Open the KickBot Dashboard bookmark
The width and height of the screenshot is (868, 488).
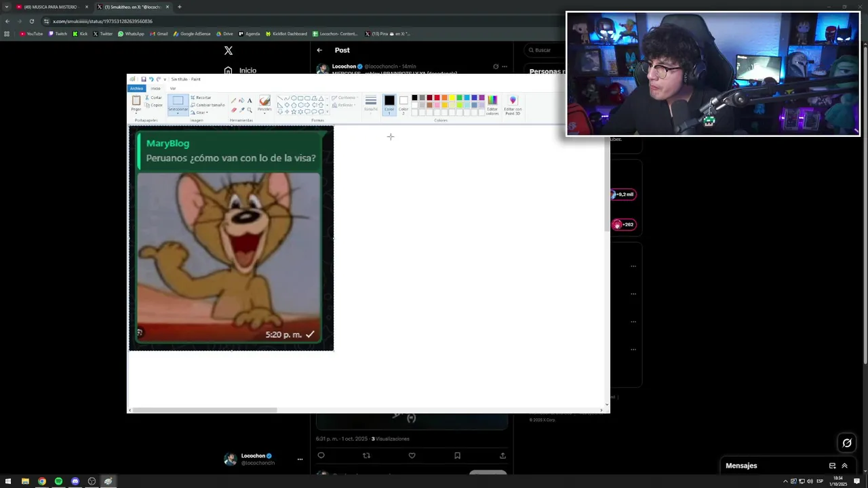(x=286, y=34)
